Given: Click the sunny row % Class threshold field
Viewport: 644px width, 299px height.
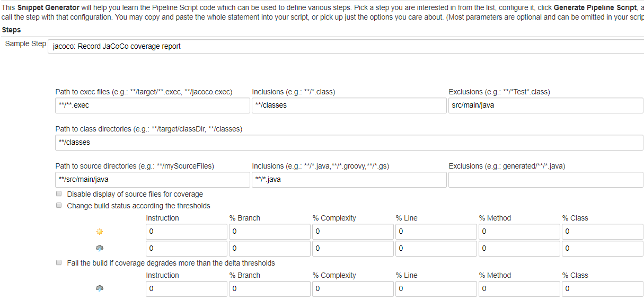Looking at the screenshot, I should [x=603, y=232].
